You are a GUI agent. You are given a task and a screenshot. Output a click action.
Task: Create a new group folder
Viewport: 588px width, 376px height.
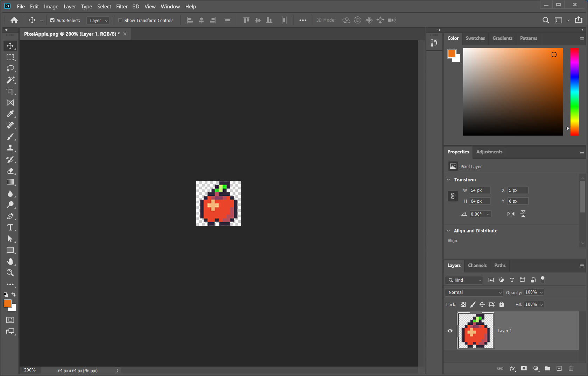click(x=547, y=368)
